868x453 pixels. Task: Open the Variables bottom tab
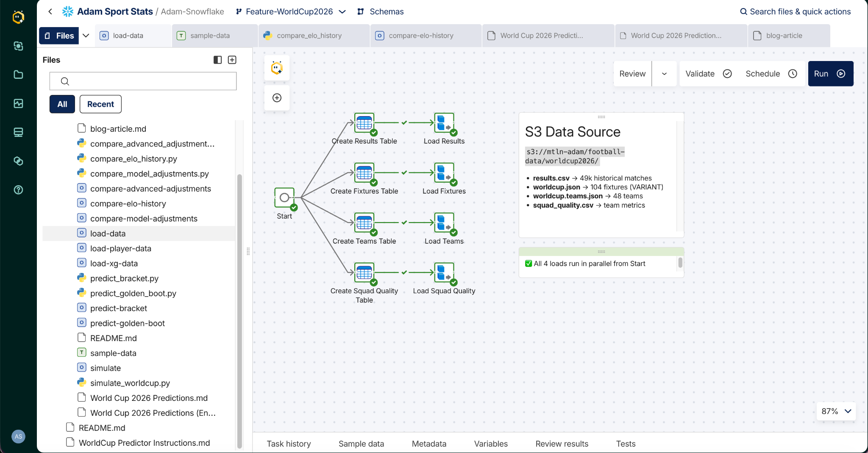(491, 444)
